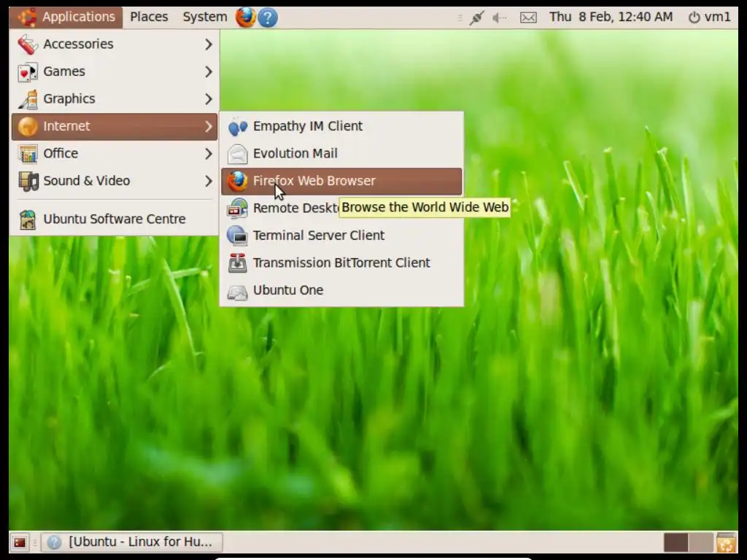Screen dimensions: 747x560
Task: Select Sound & Video menu entry
Action: 115,182
